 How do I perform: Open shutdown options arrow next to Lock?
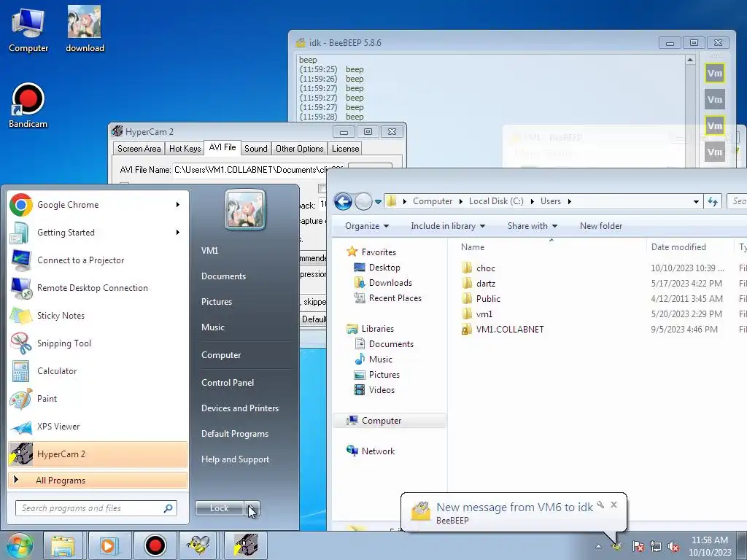click(x=252, y=508)
